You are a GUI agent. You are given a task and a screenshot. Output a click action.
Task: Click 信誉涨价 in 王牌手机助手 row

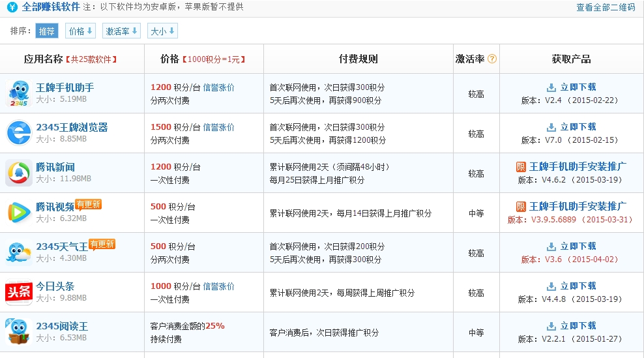point(219,87)
